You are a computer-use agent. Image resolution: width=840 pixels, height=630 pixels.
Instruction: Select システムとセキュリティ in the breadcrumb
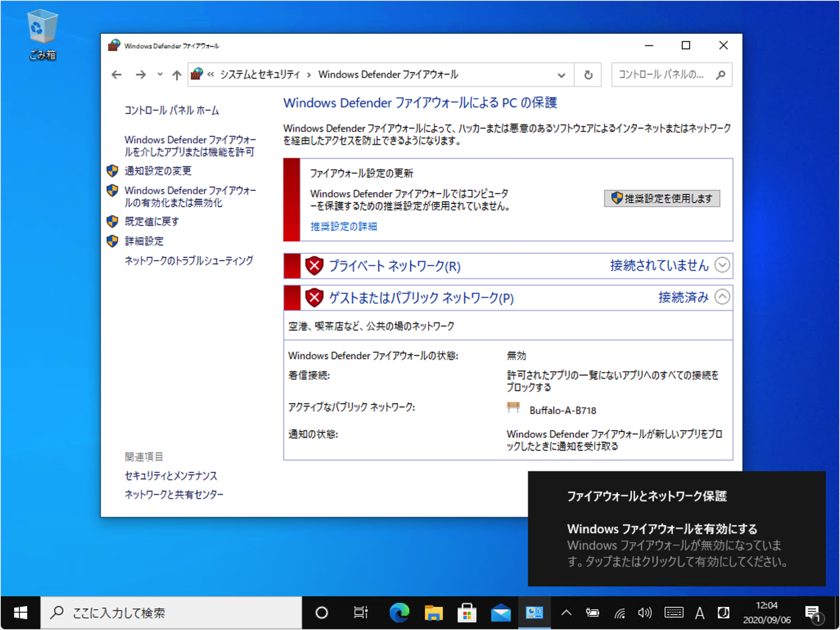260,74
